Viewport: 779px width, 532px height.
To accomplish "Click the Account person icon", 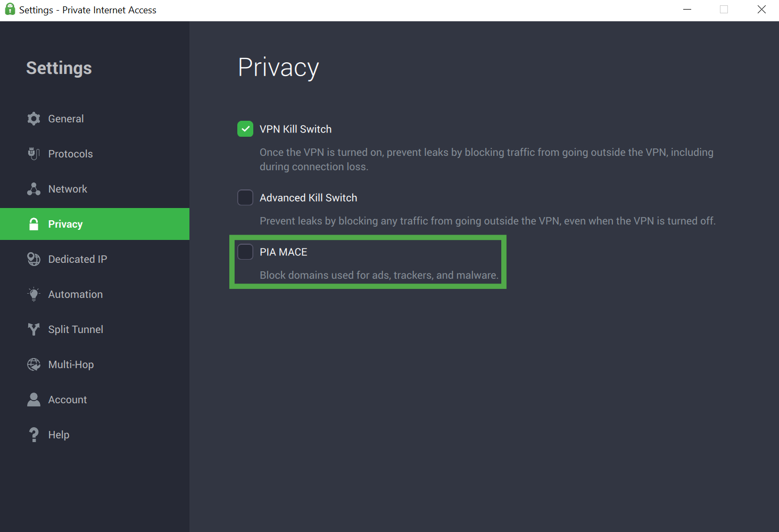I will point(34,400).
